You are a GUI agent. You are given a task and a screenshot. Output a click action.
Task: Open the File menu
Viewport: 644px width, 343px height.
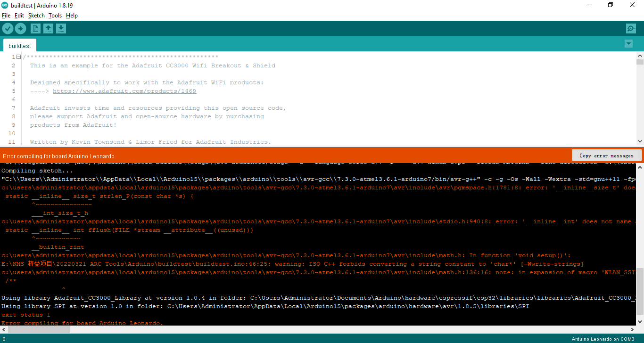coord(6,16)
